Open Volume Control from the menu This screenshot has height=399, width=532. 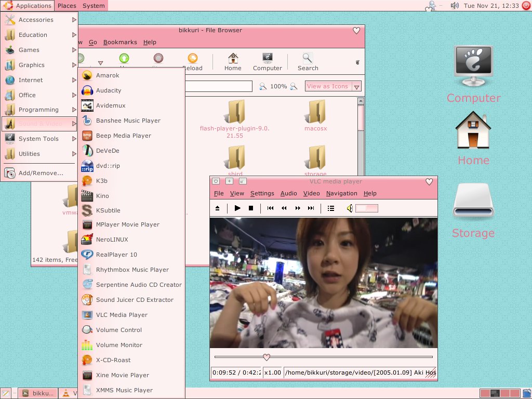(x=131, y=330)
